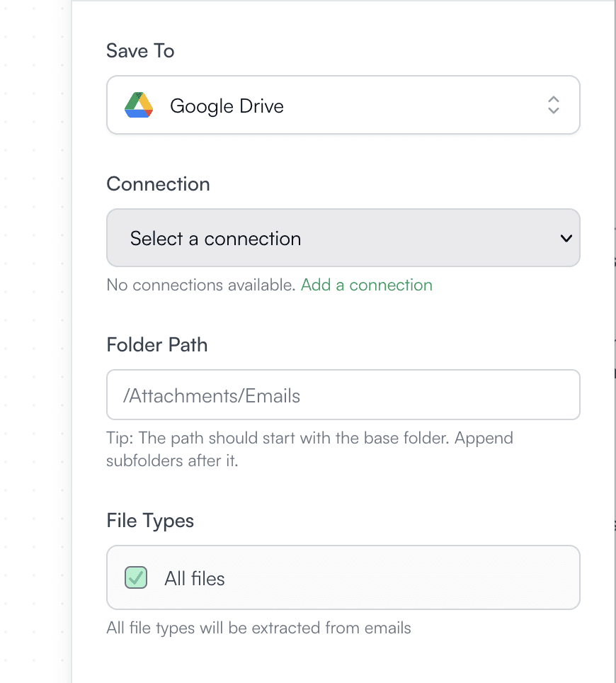
Task: Click the Google Drive logo icon
Action: tap(139, 106)
